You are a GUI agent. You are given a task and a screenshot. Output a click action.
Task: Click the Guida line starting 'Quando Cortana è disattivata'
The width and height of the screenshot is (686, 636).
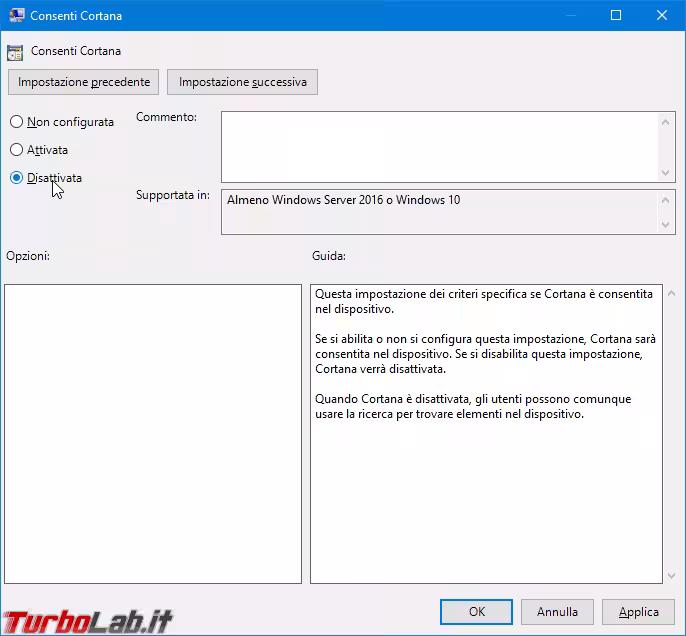click(x=473, y=399)
